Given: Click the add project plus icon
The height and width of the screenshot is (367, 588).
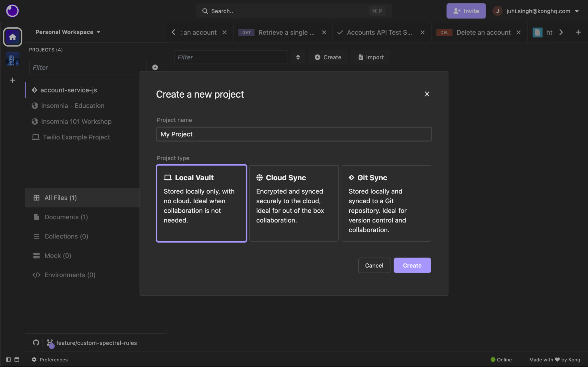Looking at the screenshot, I should tap(155, 67).
